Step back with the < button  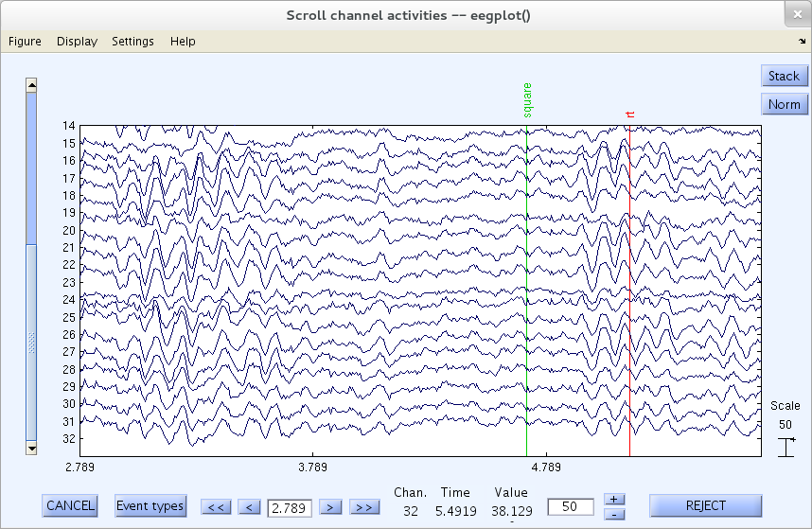[249, 506]
